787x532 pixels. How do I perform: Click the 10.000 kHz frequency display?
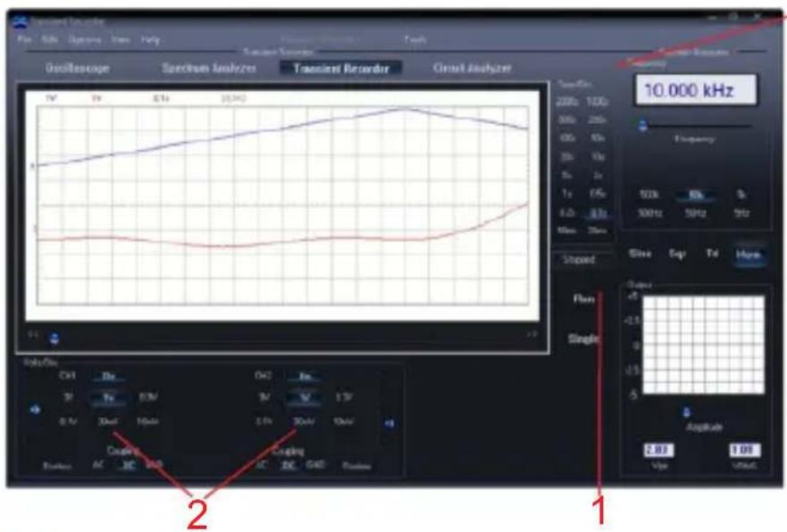696,90
